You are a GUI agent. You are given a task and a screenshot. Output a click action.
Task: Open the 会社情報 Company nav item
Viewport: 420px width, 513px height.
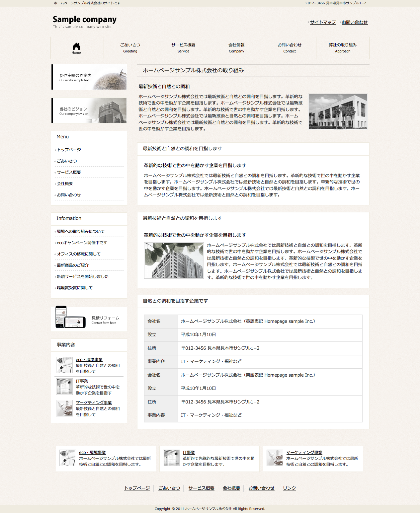coord(236,48)
